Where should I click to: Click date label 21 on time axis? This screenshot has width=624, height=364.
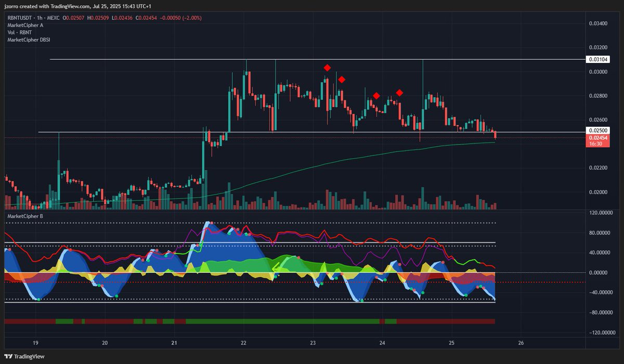(174, 343)
